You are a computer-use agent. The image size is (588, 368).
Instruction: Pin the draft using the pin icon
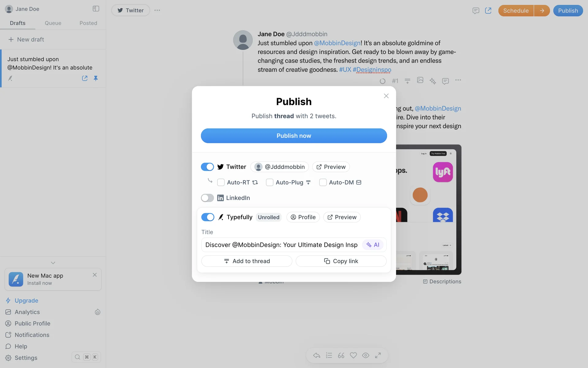point(96,79)
